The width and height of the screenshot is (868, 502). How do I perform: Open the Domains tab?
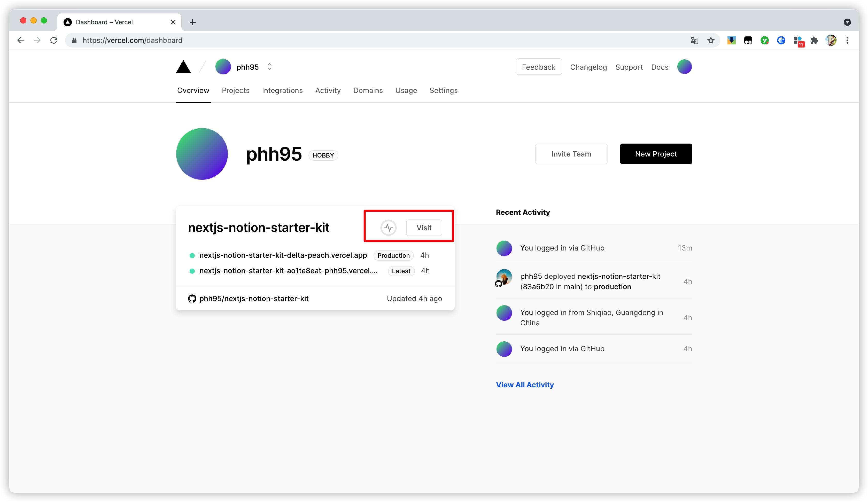click(368, 90)
